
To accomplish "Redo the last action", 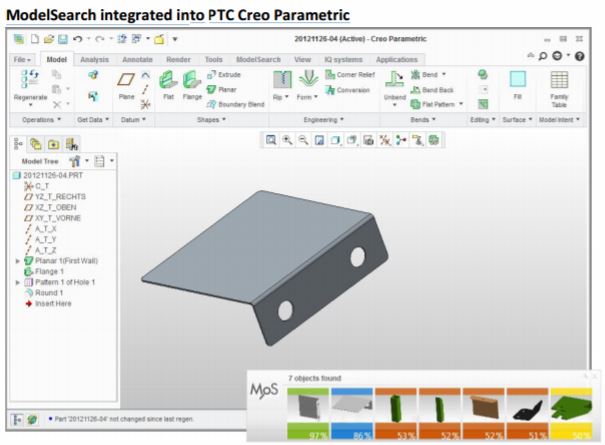I will [100, 39].
